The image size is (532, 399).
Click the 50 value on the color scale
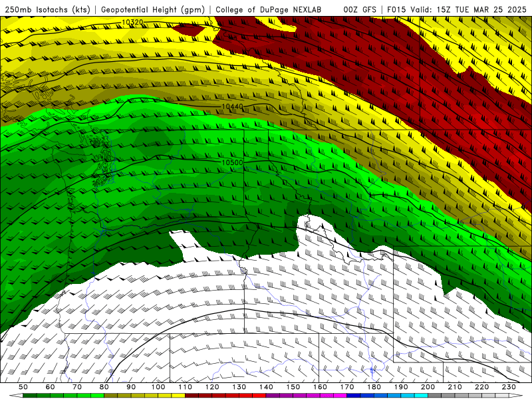(23, 387)
